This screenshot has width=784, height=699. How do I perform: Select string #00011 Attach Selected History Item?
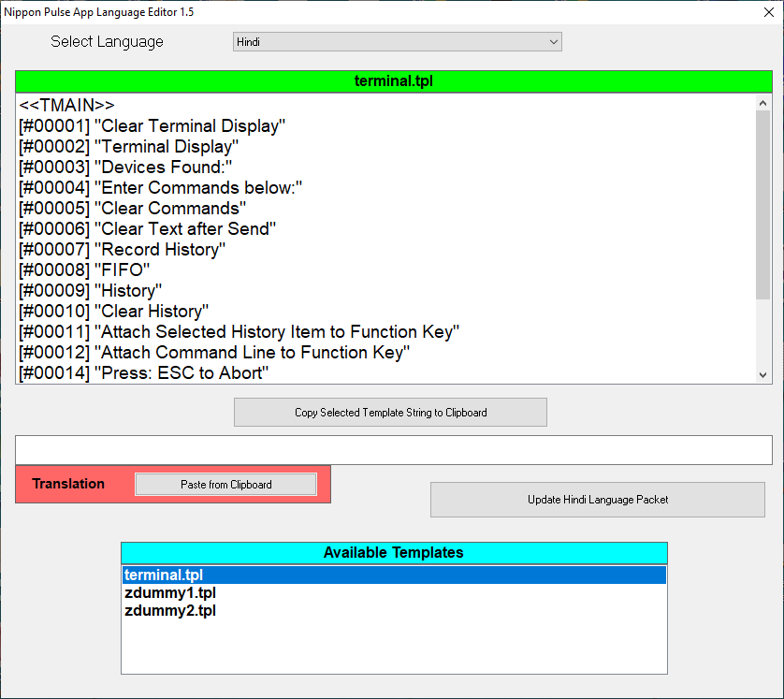click(386, 332)
